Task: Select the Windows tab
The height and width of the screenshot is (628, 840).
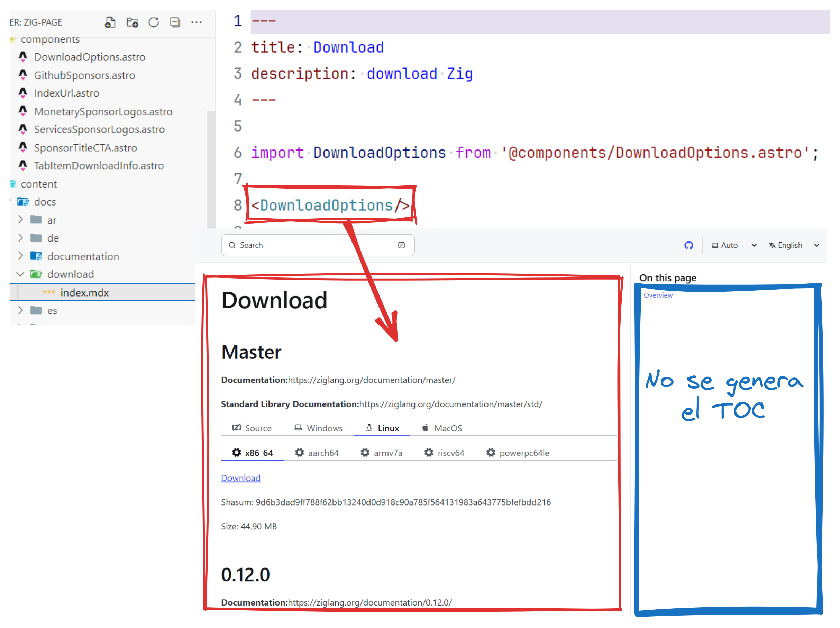Action: (318, 428)
